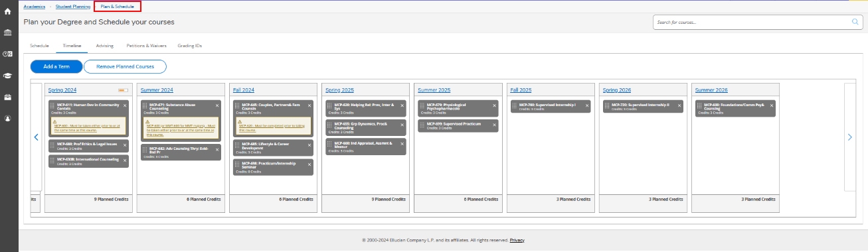Open the Privacy link in footer
Screen dimensions: 868x252
[517, 239]
